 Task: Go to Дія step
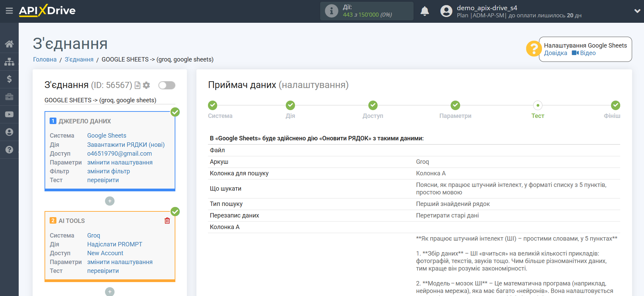[x=290, y=105]
